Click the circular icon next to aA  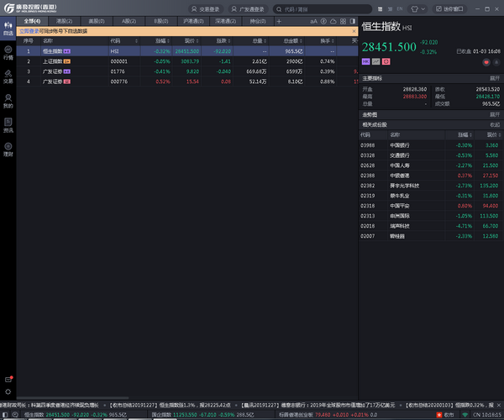[x=323, y=21]
